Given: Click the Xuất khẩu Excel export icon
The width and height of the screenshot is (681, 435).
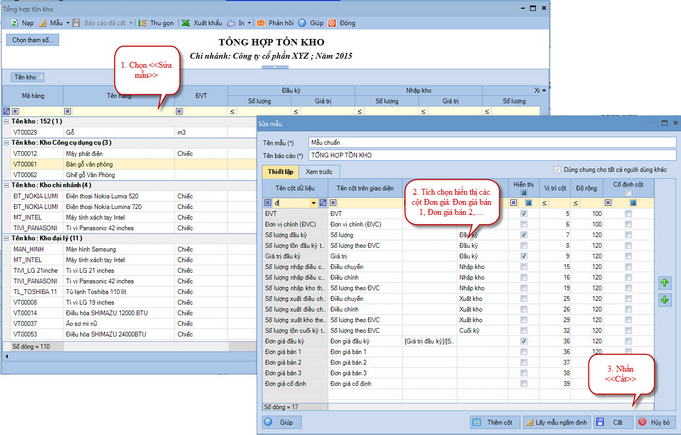Looking at the screenshot, I should (185, 23).
